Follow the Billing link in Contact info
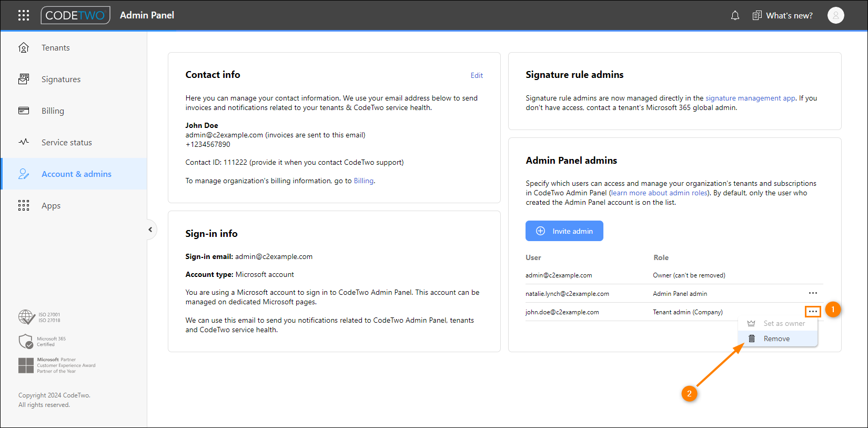The width and height of the screenshot is (868, 428). point(364,181)
